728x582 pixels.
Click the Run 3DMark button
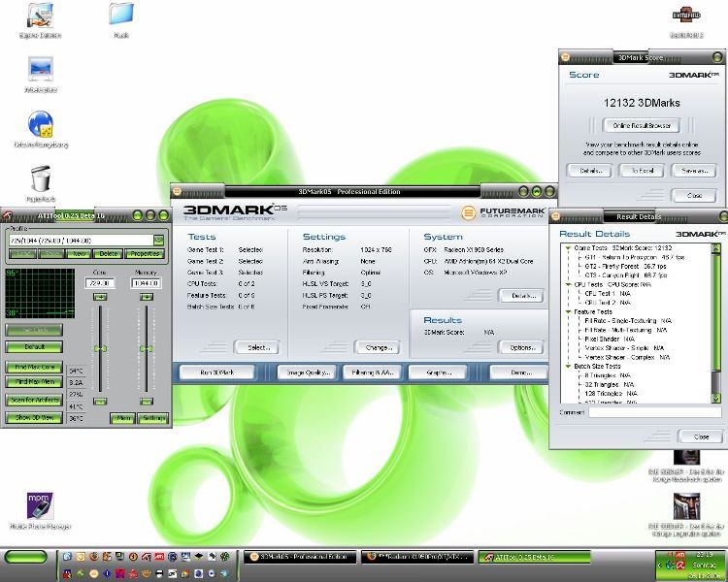pos(216,372)
